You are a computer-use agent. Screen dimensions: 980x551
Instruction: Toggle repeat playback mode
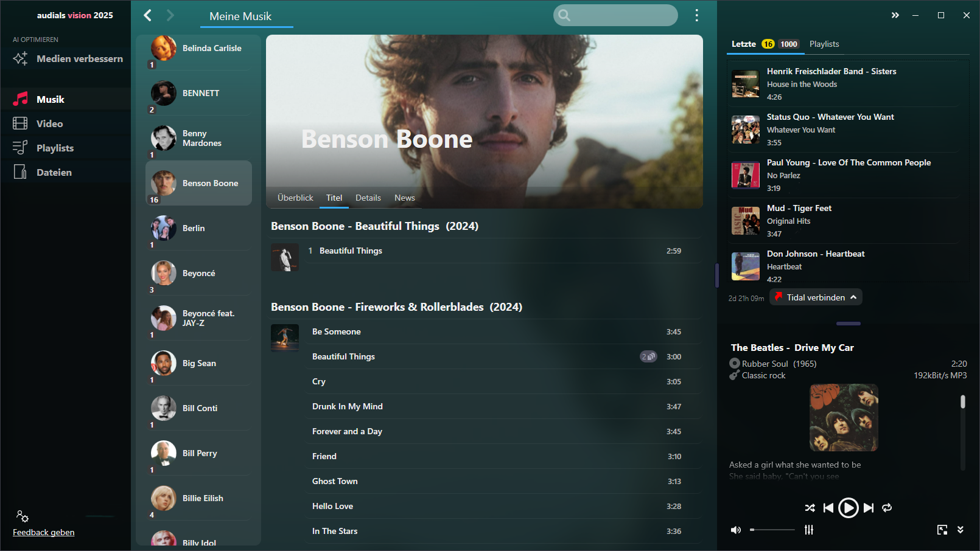(x=887, y=508)
